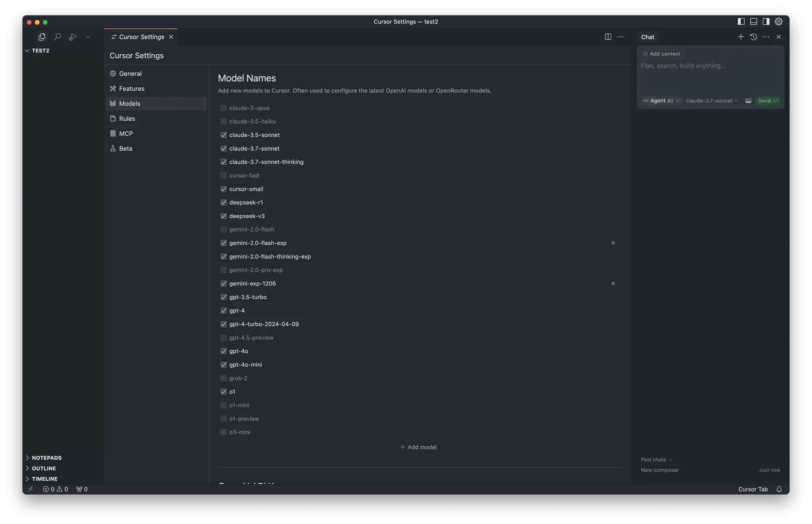
Task: Select MCP settings section
Action: [x=156, y=134]
